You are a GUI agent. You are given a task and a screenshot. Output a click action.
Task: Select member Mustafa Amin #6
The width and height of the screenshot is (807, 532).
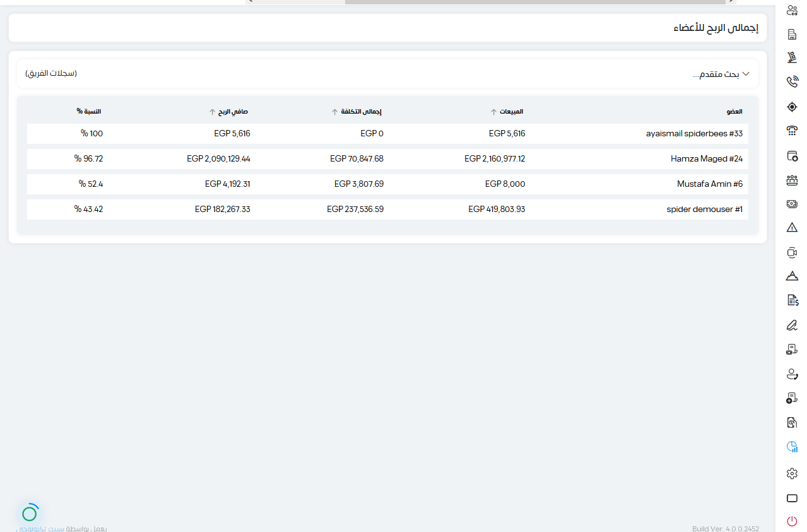[x=710, y=184]
